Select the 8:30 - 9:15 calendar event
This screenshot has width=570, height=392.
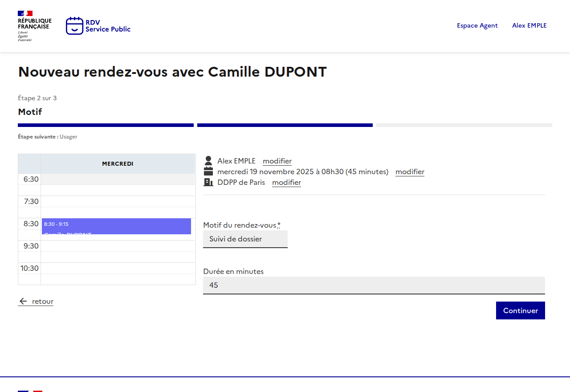116,226
